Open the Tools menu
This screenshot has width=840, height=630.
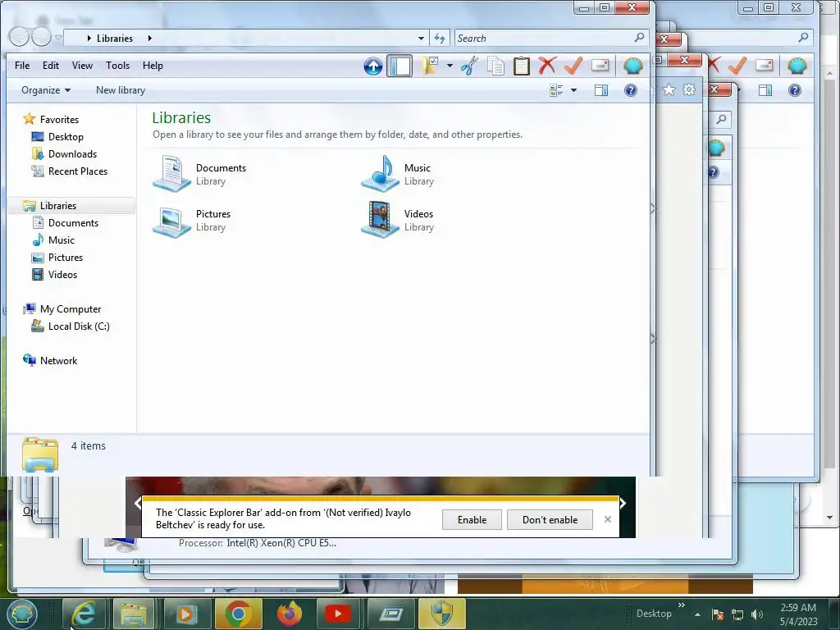click(117, 66)
